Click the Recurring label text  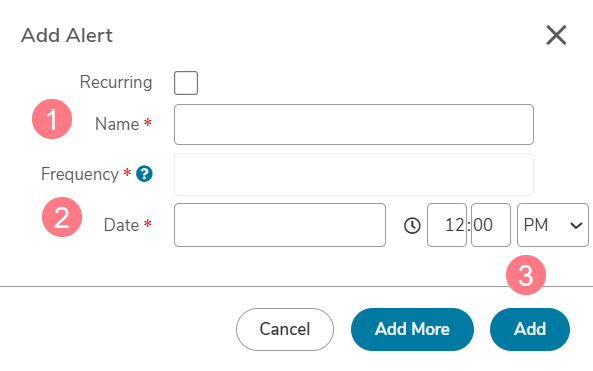(116, 82)
